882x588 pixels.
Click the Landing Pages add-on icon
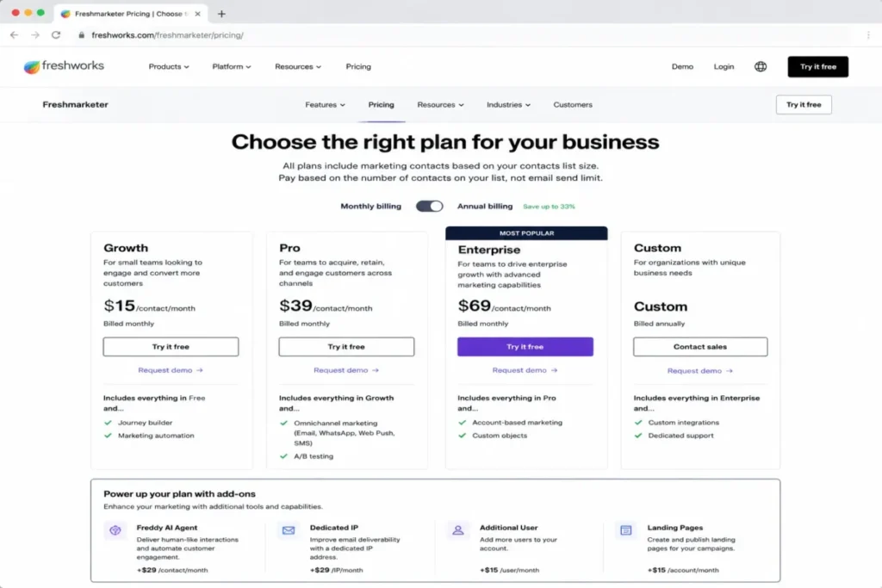click(625, 530)
